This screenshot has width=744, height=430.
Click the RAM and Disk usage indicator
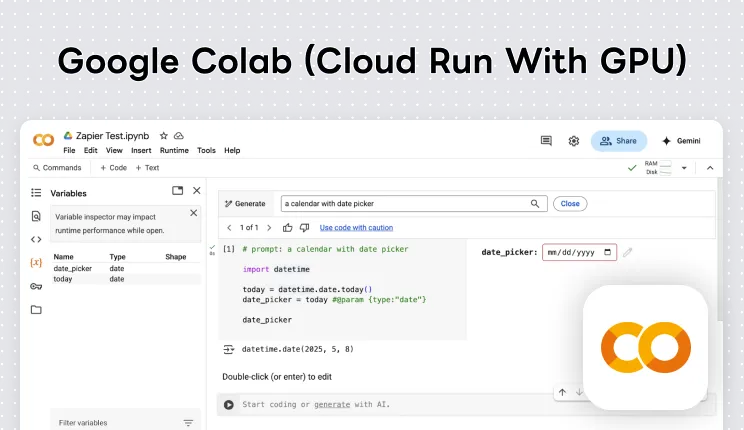(x=658, y=168)
